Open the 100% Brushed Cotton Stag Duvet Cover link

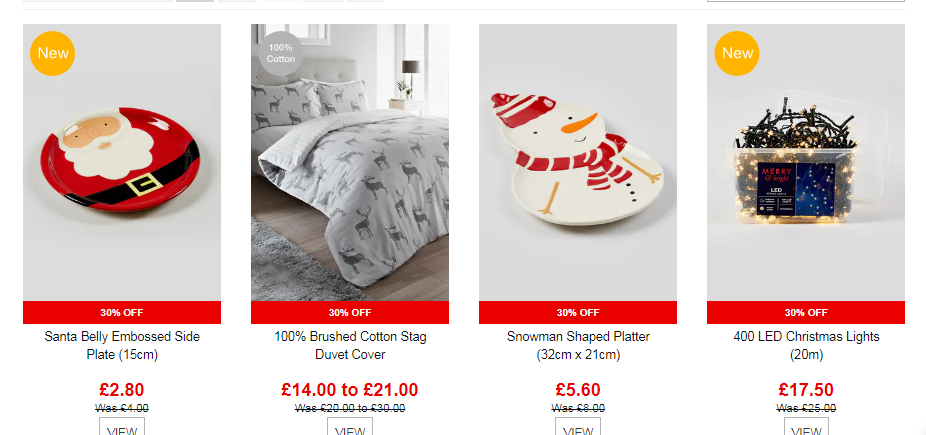click(350, 345)
